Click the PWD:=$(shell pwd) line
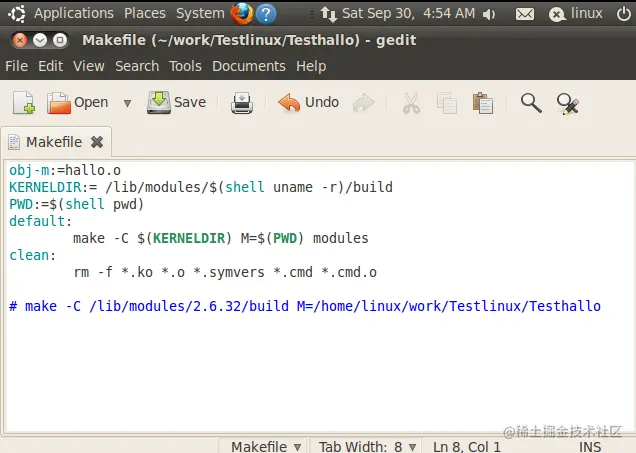 77,204
